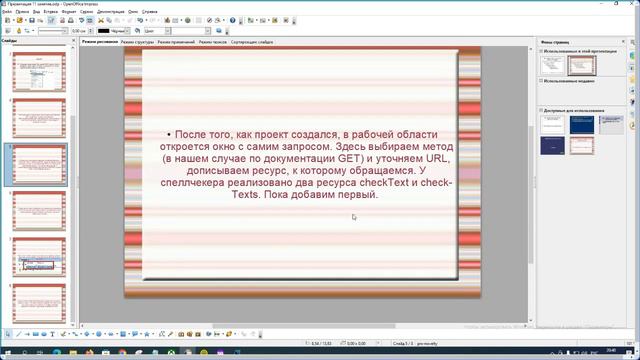Image resolution: width=640 pixels, height=360 pixels.
Task: Open the Windows Start menu
Action: pos(7,353)
